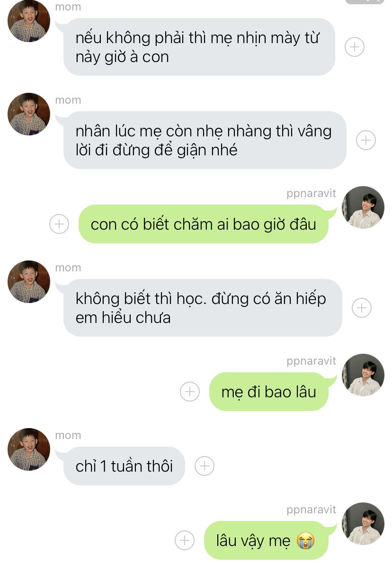
Task: Select the 'con có biết chăm ai' bubble
Action: tap(203, 224)
